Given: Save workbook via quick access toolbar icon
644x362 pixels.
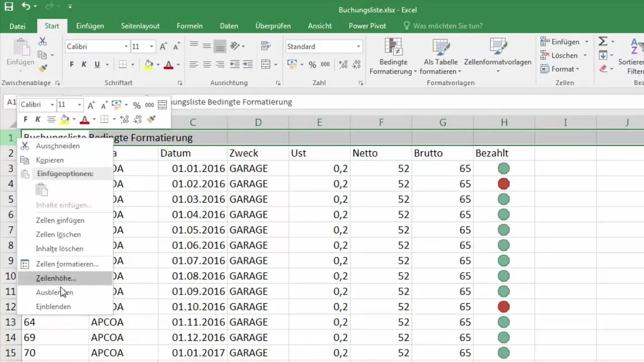Looking at the screenshot, I should tap(9, 7).
